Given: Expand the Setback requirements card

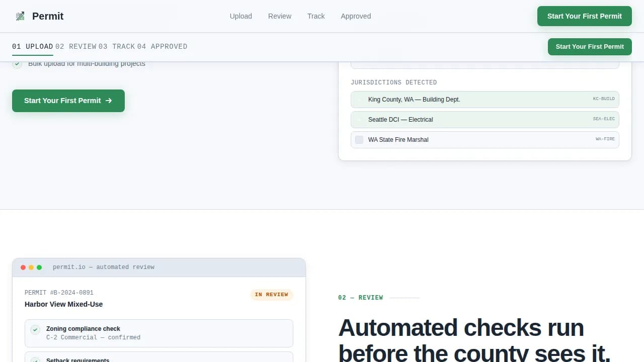Looking at the screenshot, I should [158, 358].
